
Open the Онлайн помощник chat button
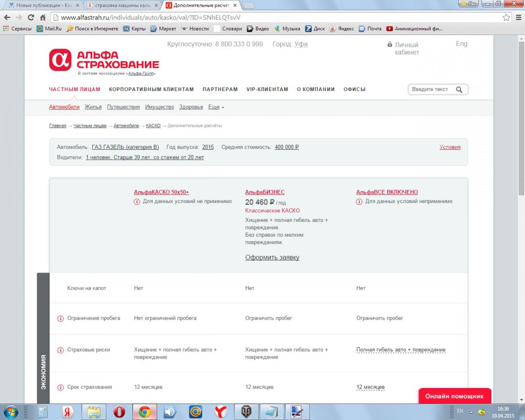pyautogui.click(x=455, y=396)
